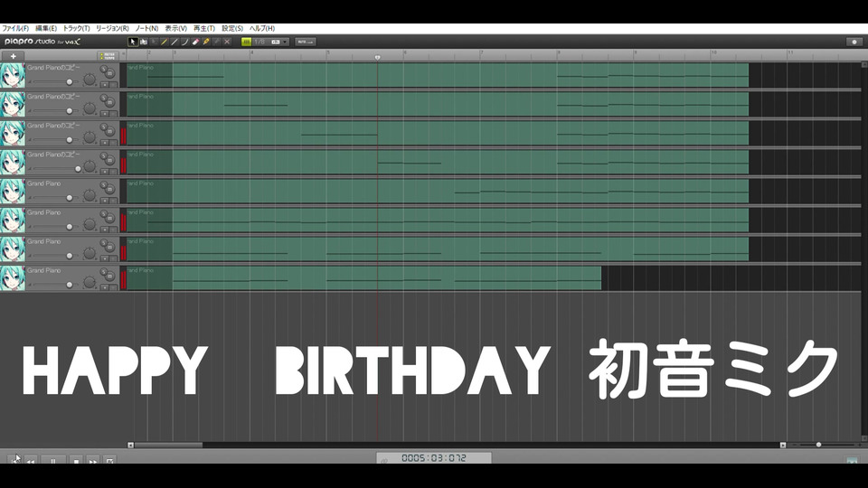Click the playhead marker on the ruler
The width and height of the screenshot is (868, 488).
click(378, 58)
